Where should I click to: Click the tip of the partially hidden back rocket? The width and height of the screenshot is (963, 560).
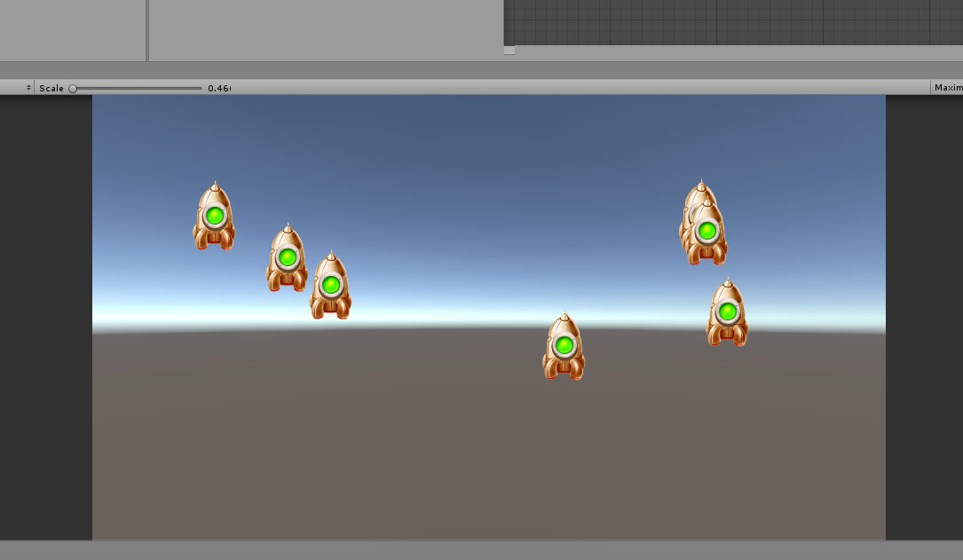[x=700, y=185]
